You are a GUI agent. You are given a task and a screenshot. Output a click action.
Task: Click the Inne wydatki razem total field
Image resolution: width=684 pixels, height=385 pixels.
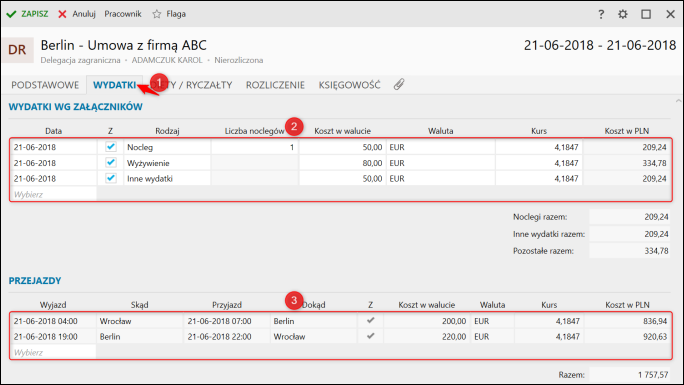(x=629, y=234)
